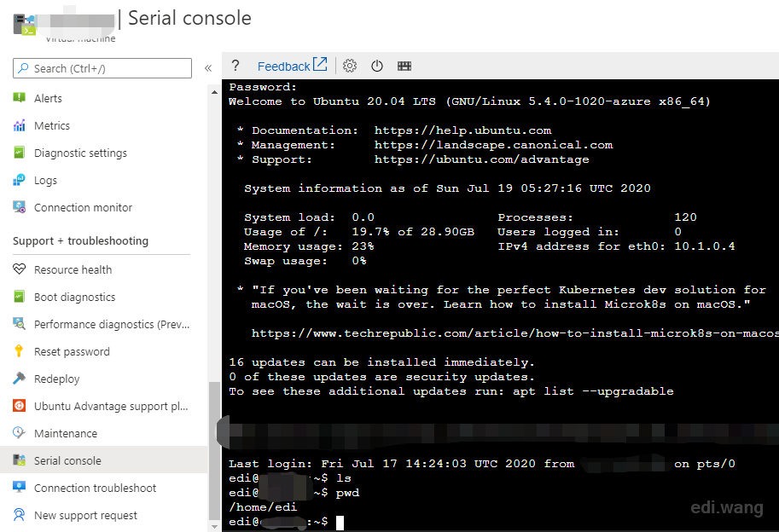Click the power restart VM icon

377,66
